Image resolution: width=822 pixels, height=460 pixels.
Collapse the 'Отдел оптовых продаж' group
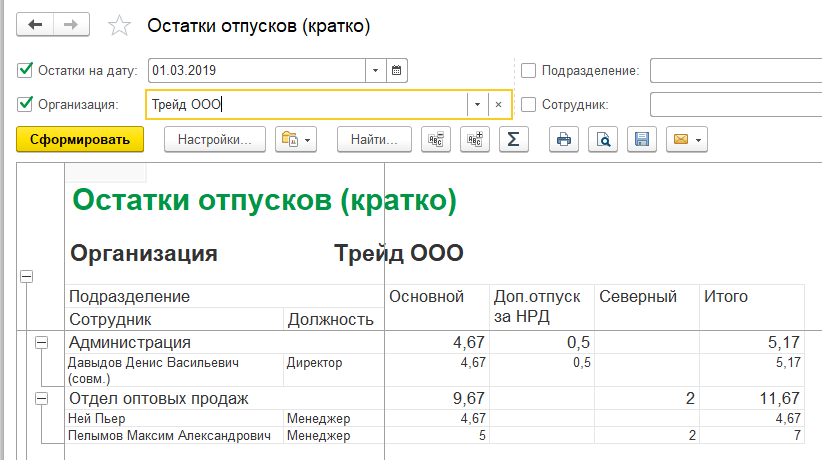tap(41, 399)
